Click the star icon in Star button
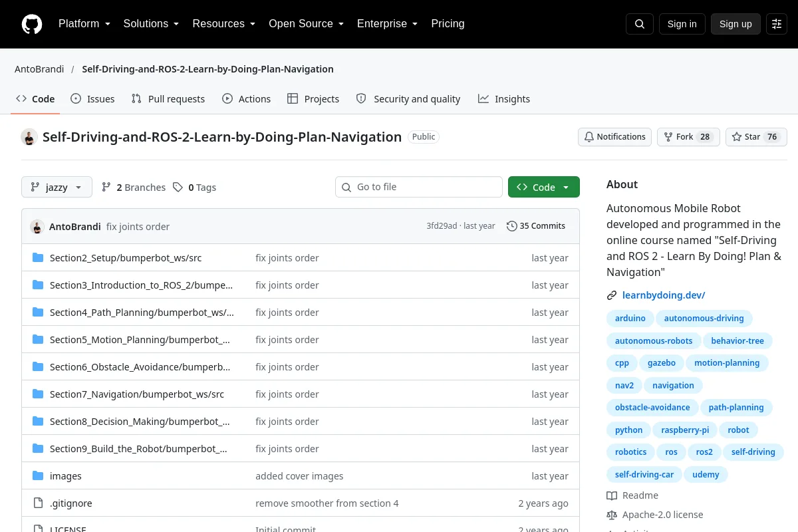Screen dimensions: 798x532 pyautogui.click(x=737, y=137)
